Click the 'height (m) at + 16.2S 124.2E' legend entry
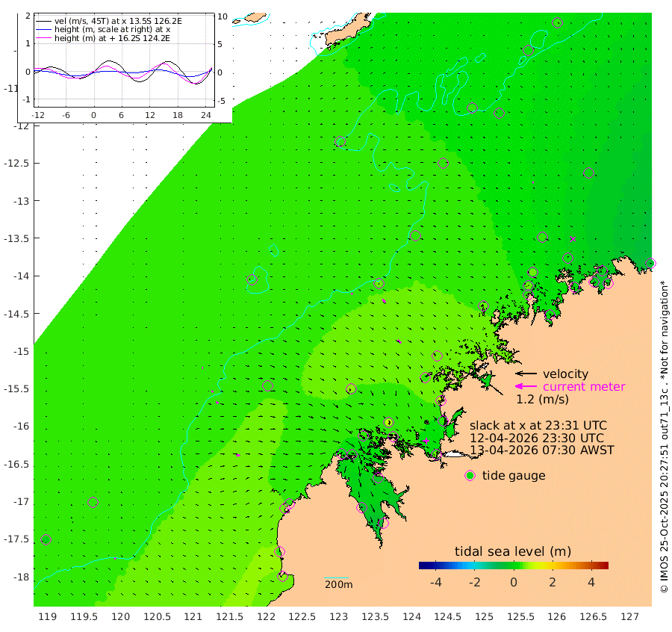The width and height of the screenshot is (672, 632). click(112, 38)
